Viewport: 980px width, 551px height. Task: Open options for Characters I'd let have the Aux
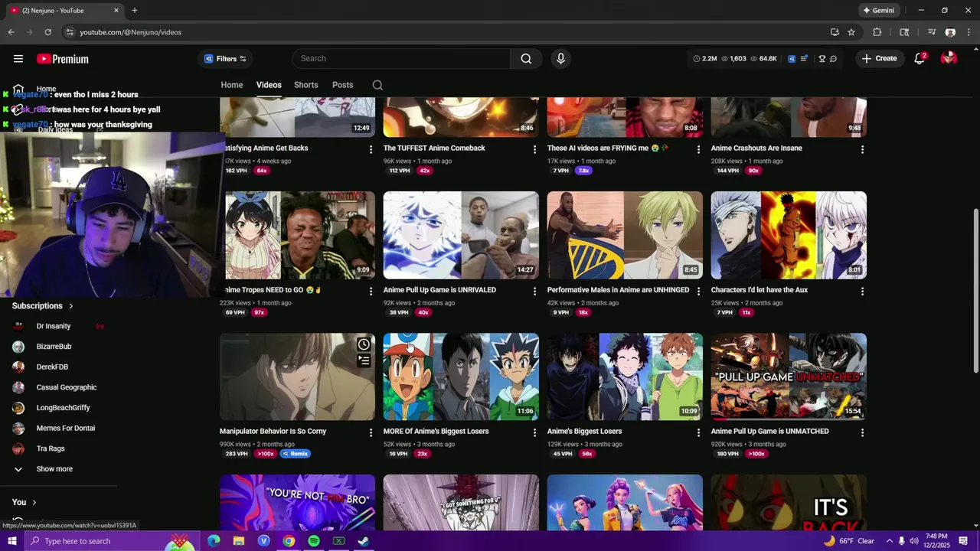coord(862,291)
